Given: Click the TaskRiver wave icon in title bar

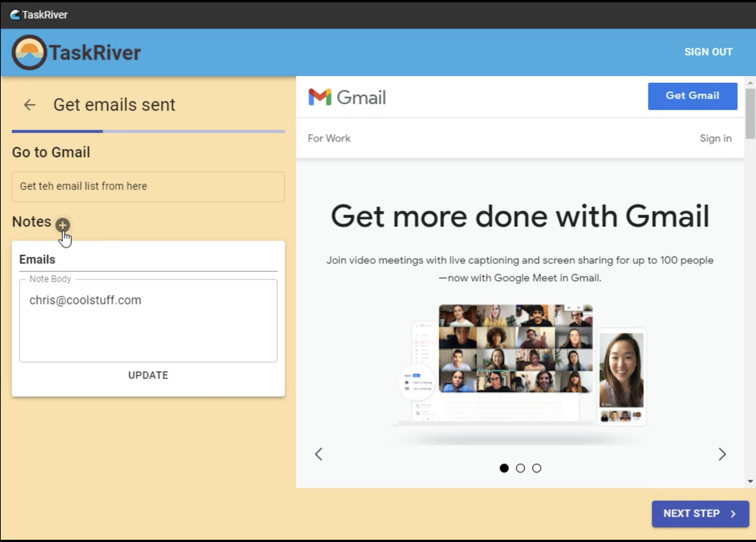Looking at the screenshot, I should click(x=15, y=15).
